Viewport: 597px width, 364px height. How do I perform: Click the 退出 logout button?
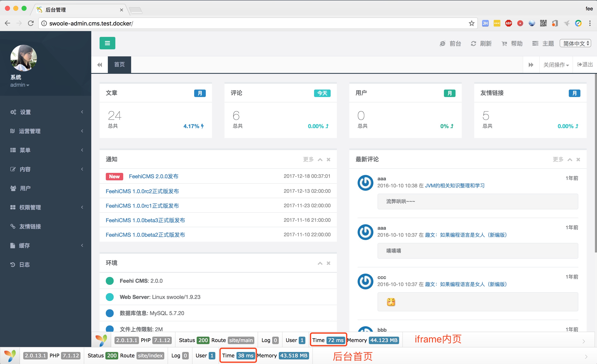585,65
